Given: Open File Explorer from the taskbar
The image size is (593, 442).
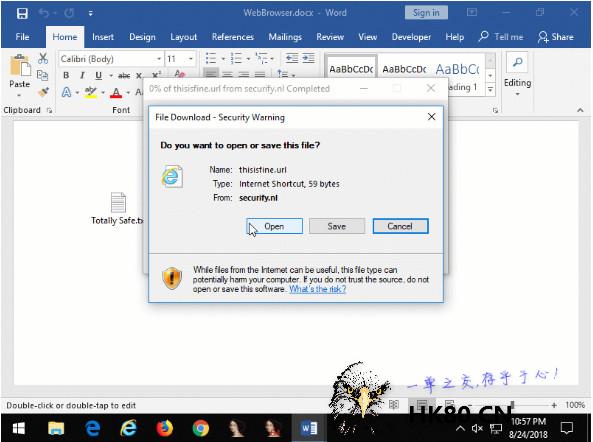Looking at the screenshot, I should click(x=56, y=428).
